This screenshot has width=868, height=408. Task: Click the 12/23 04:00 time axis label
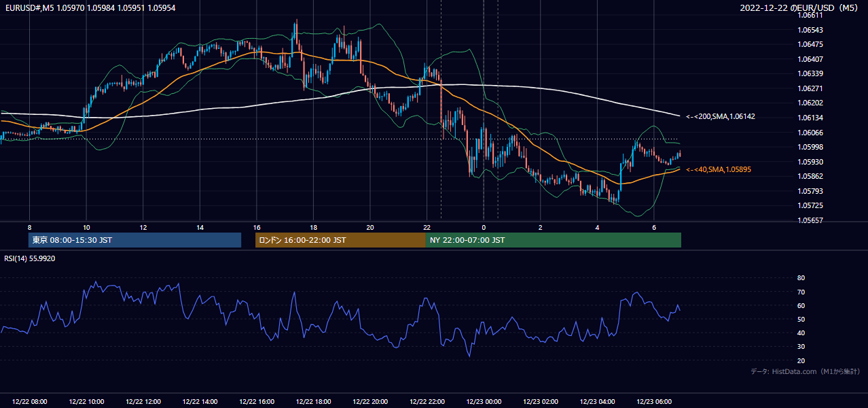(597, 402)
